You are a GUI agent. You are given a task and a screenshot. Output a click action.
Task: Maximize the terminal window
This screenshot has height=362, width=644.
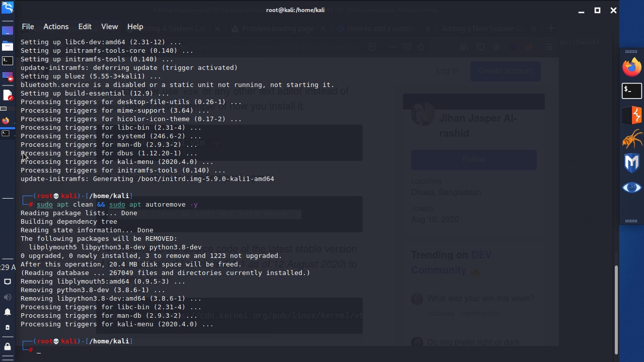(597, 10)
